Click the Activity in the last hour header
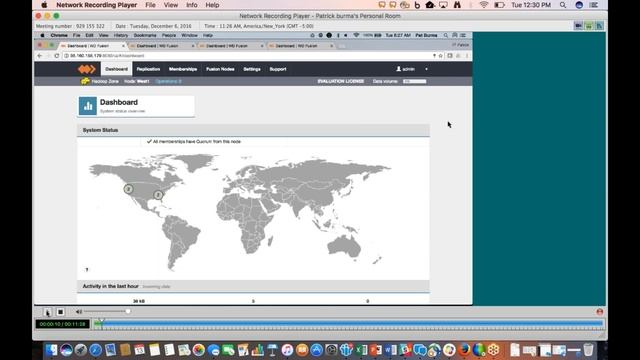Image resolution: width=640 pixels, height=360 pixels. (x=253, y=286)
